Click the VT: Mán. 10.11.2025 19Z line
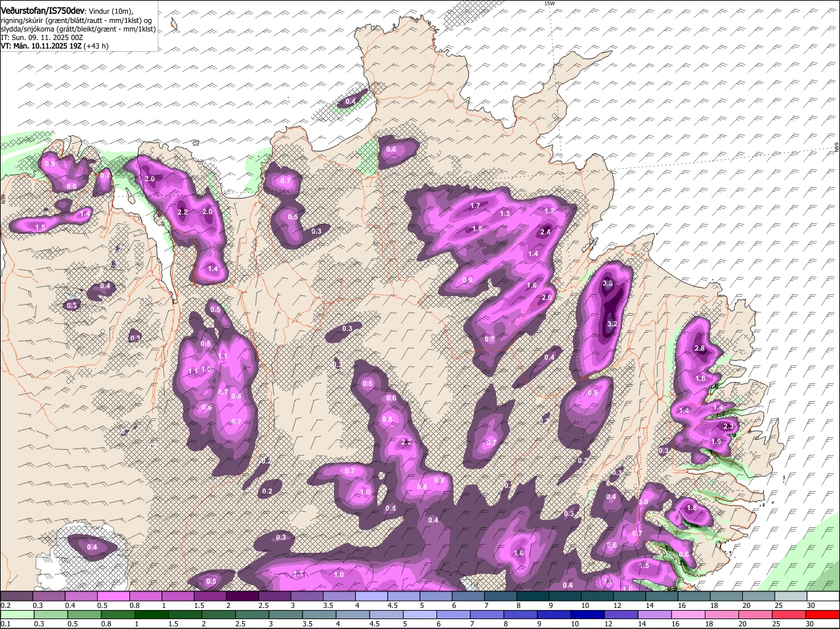Screen dimensions: 840x629 [x=54, y=46]
